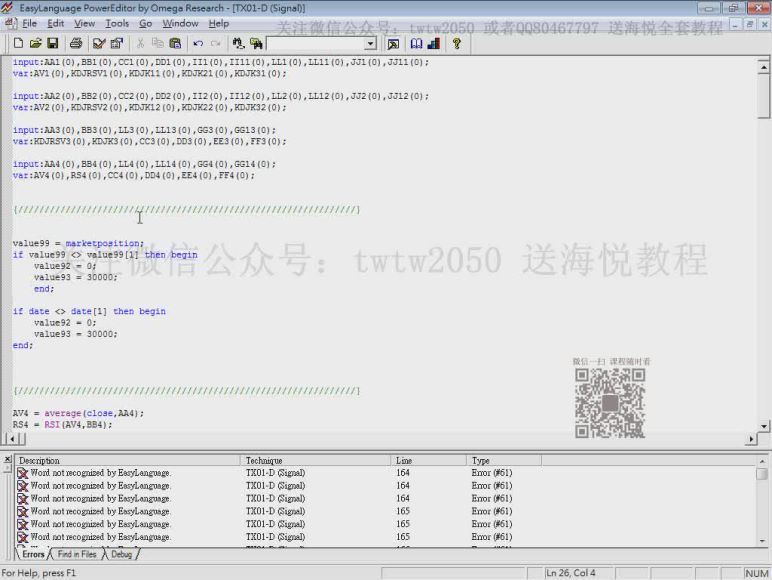Click the NUM indicator in status bar
Screen dimensions: 772x580
[x=756, y=573]
